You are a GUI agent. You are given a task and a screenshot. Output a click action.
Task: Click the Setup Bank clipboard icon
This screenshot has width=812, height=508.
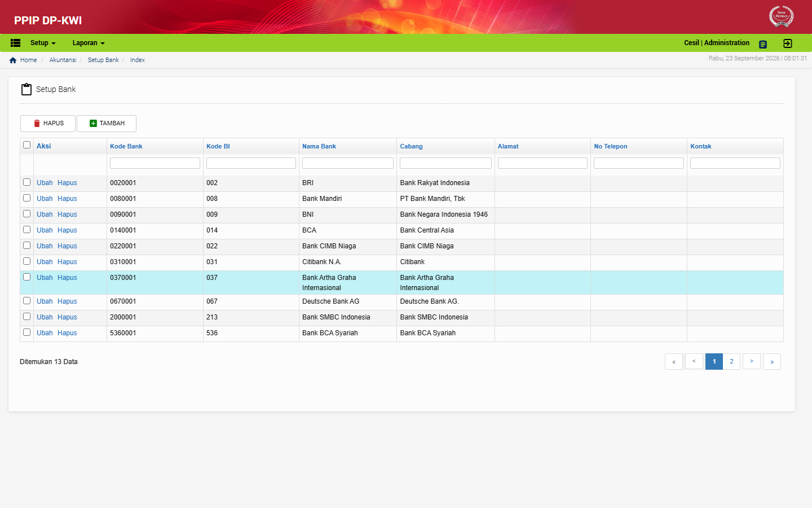click(27, 89)
